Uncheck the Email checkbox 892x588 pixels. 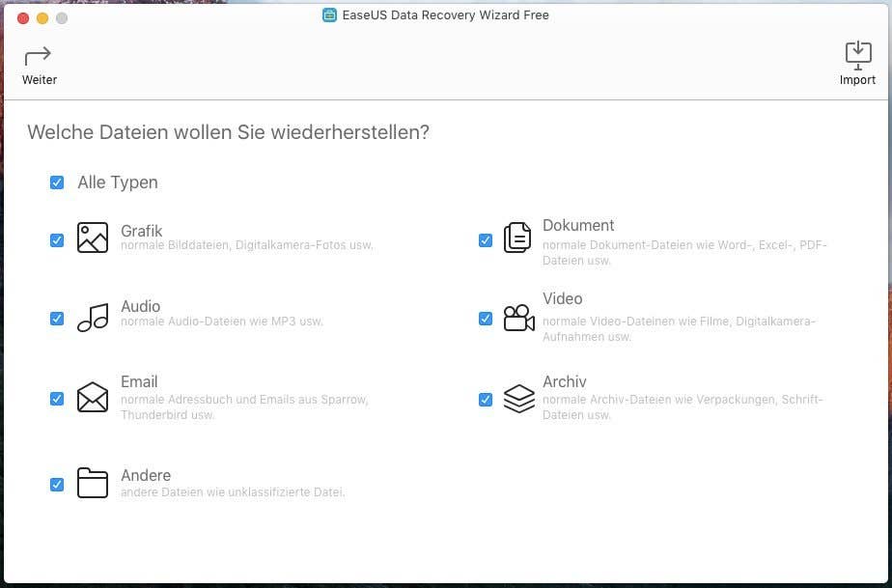click(57, 398)
